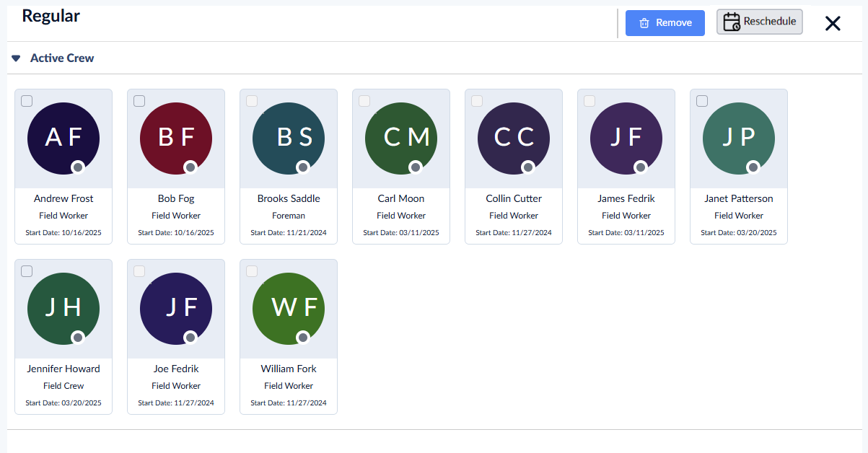
Task: Click status dot on Brooks Saddle's avatar
Action: coord(303,167)
